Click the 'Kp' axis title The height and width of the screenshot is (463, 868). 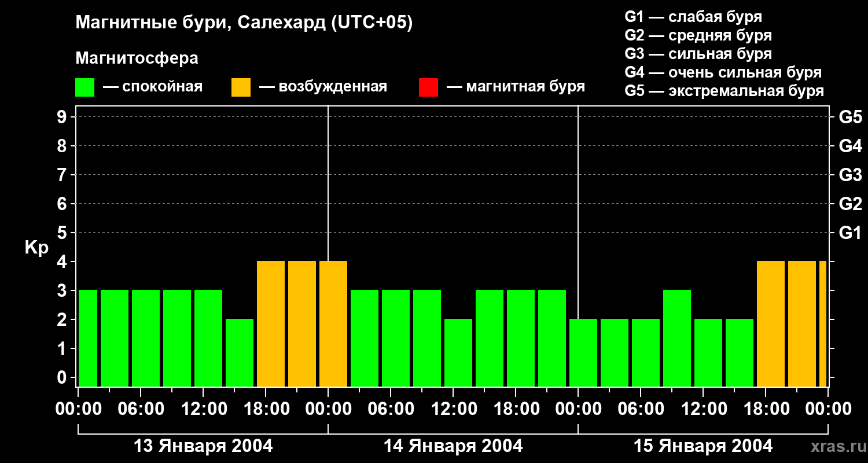tap(36, 248)
